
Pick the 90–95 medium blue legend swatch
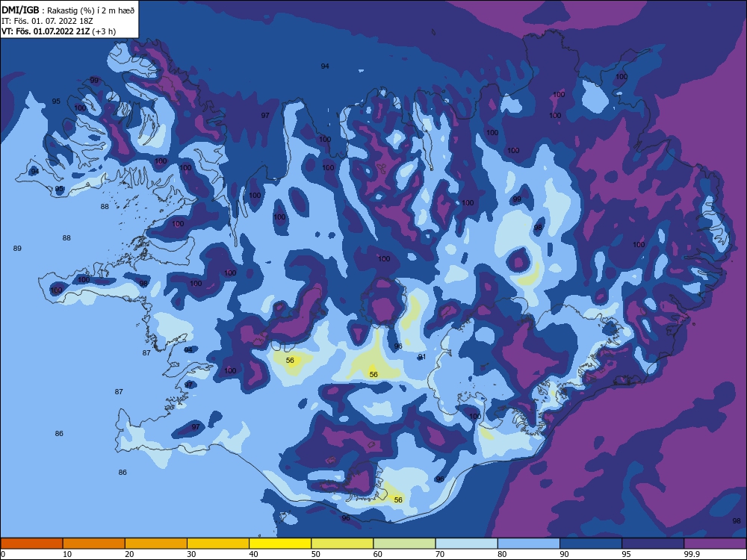(591, 544)
